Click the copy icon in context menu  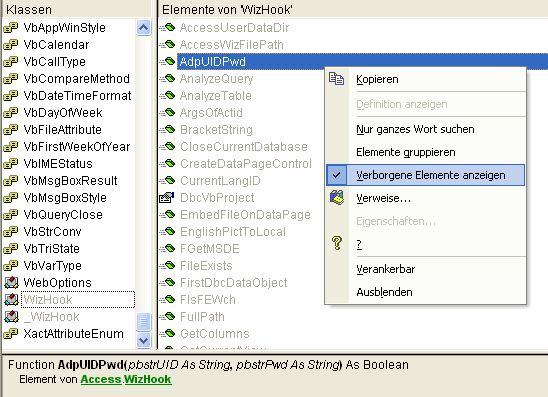coord(337,79)
